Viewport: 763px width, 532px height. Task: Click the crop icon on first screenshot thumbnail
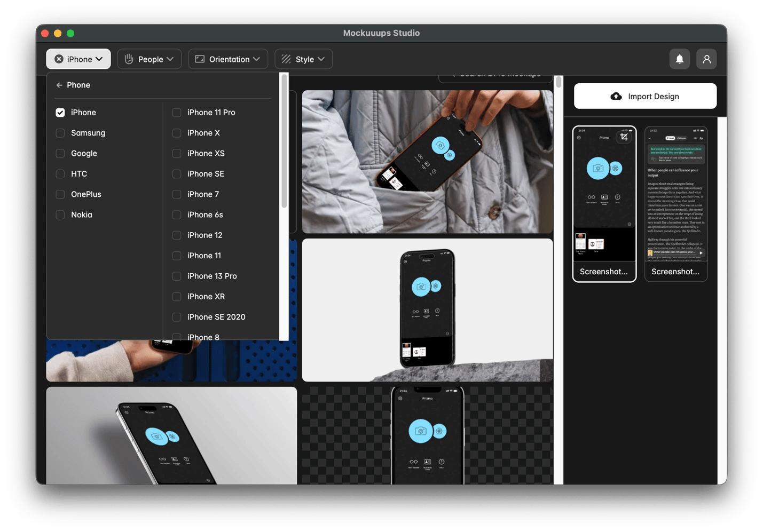point(624,137)
